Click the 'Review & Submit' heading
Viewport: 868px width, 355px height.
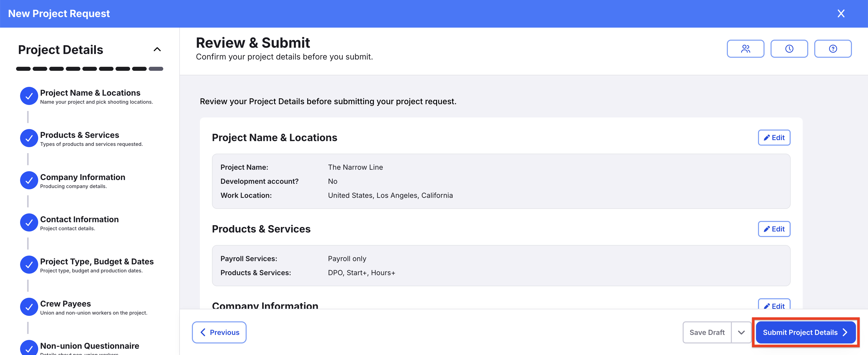click(253, 43)
